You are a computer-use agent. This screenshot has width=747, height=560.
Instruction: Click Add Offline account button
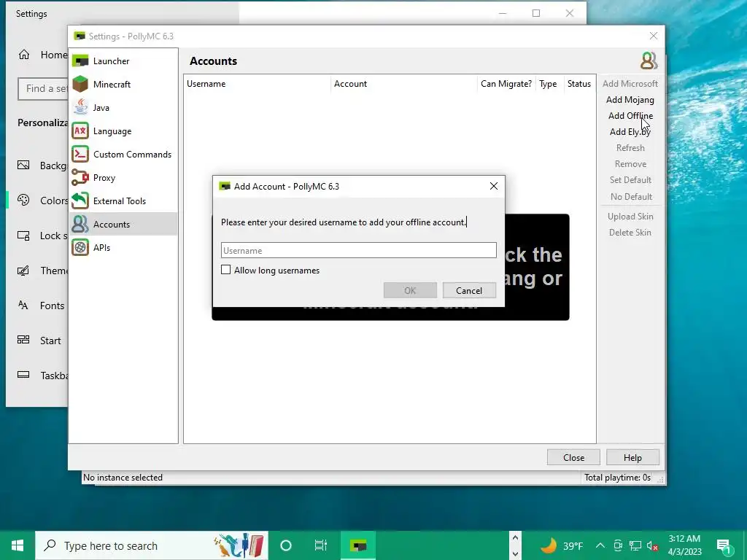coord(630,116)
